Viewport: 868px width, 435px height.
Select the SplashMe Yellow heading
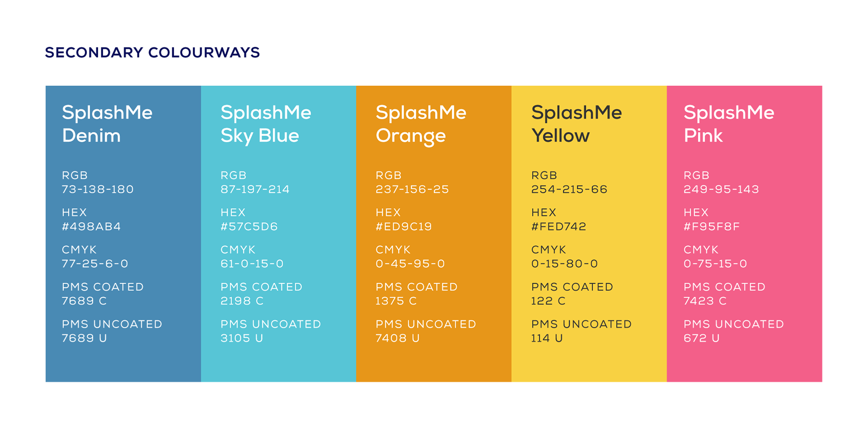pos(576,124)
